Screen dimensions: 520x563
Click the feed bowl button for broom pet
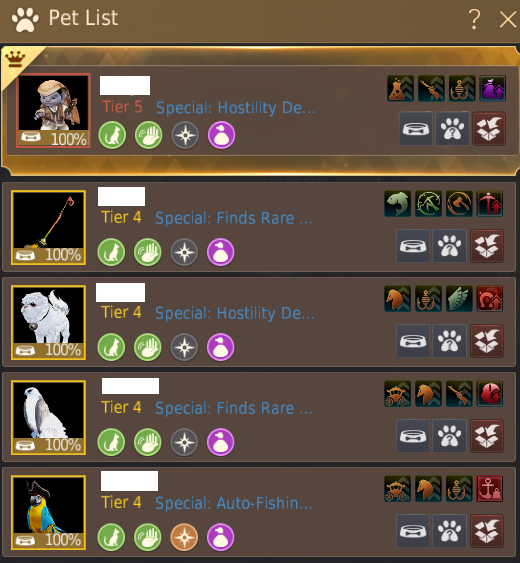point(413,246)
